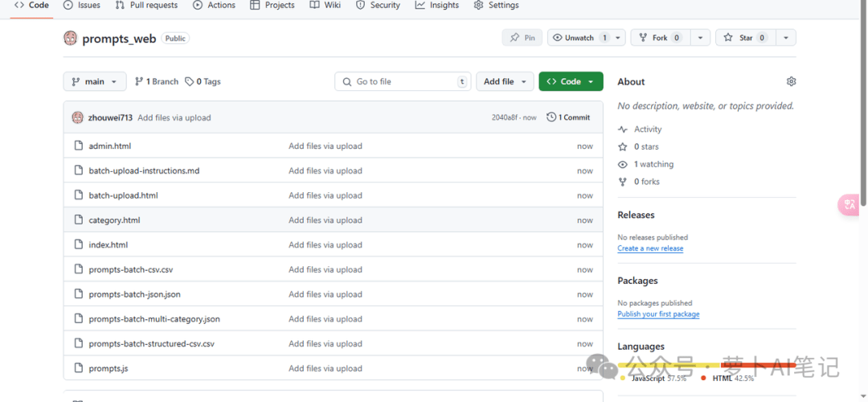Fork the repository
This screenshot has width=868, height=402.
tap(661, 38)
